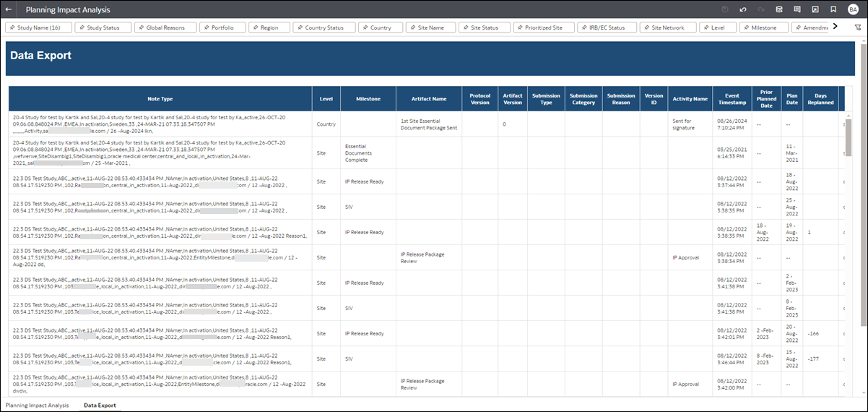
Task: Open the Level filter
Action: pyautogui.click(x=718, y=27)
